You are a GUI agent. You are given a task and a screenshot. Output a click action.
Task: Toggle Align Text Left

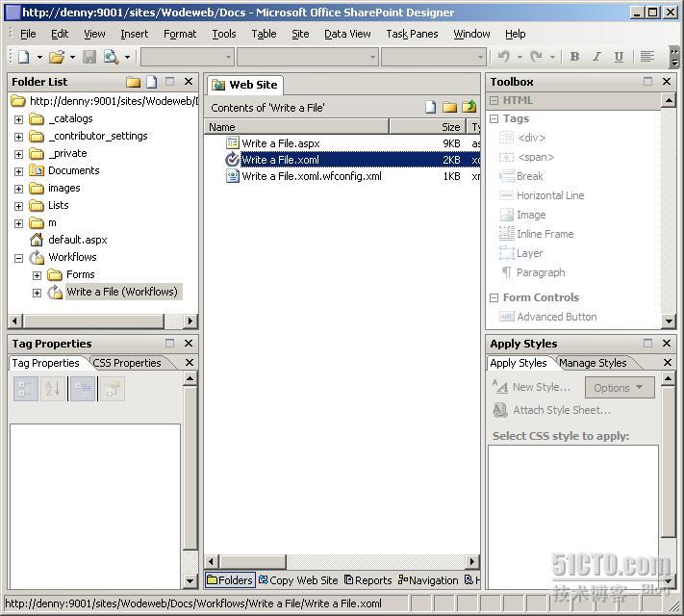coord(646,57)
